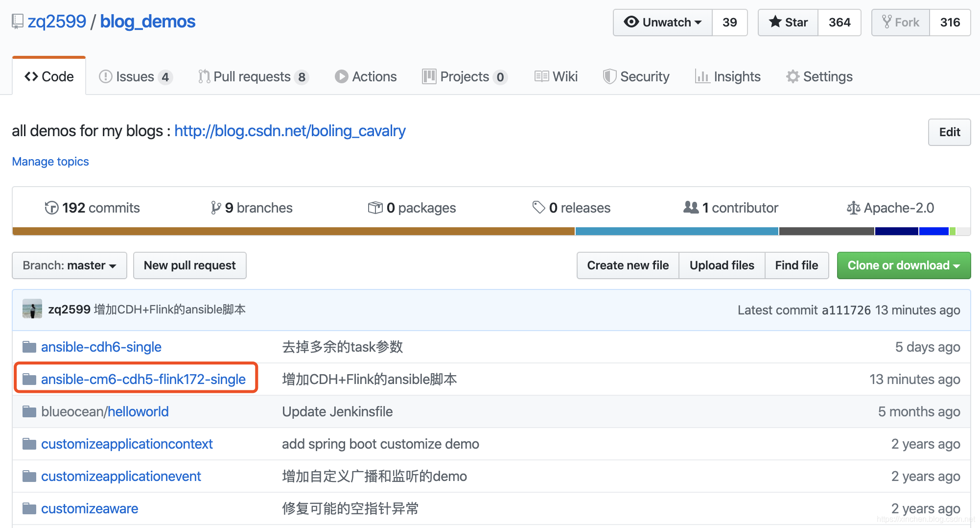Click the commits history clock icon

(51, 208)
